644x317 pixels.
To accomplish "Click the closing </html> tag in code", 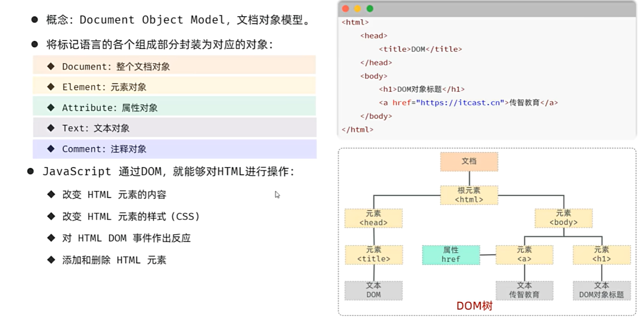I will pos(358,129).
